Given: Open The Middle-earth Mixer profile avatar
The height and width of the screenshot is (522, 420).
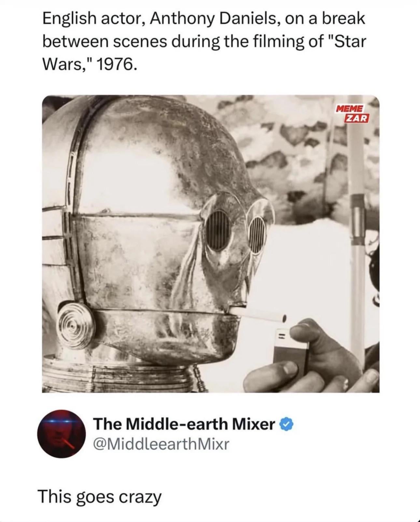Looking at the screenshot, I should 62,434.
